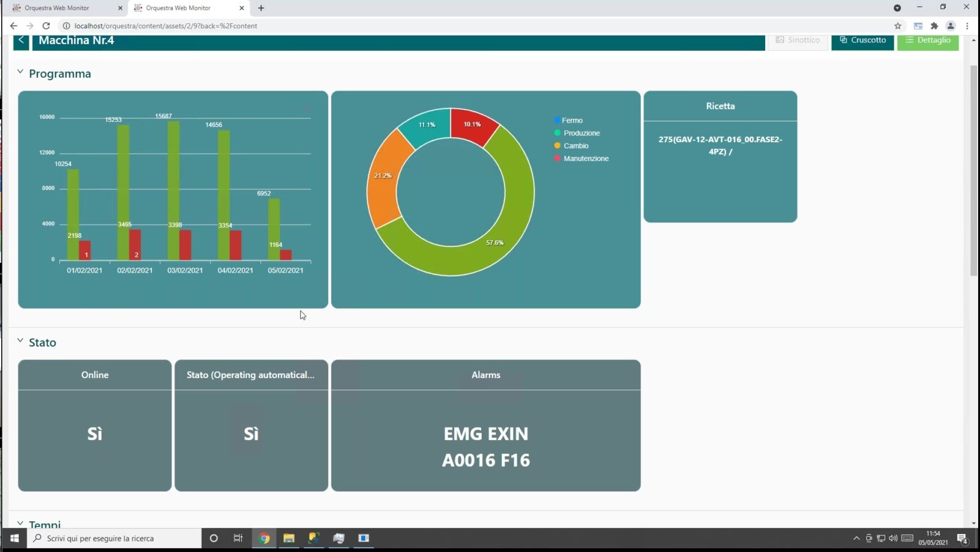This screenshot has height=552, width=980.
Task: Open the monitor-icon app on the taskbar
Action: click(339, 538)
